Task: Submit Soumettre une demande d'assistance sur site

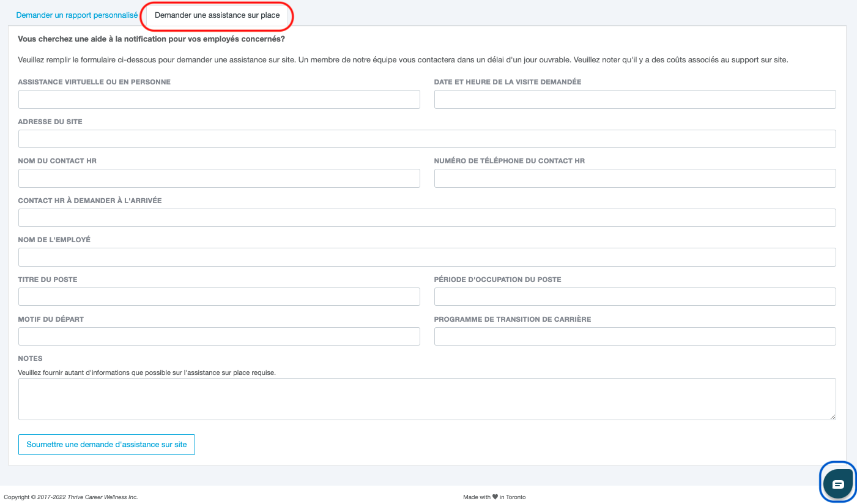Action: pos(106,445)
